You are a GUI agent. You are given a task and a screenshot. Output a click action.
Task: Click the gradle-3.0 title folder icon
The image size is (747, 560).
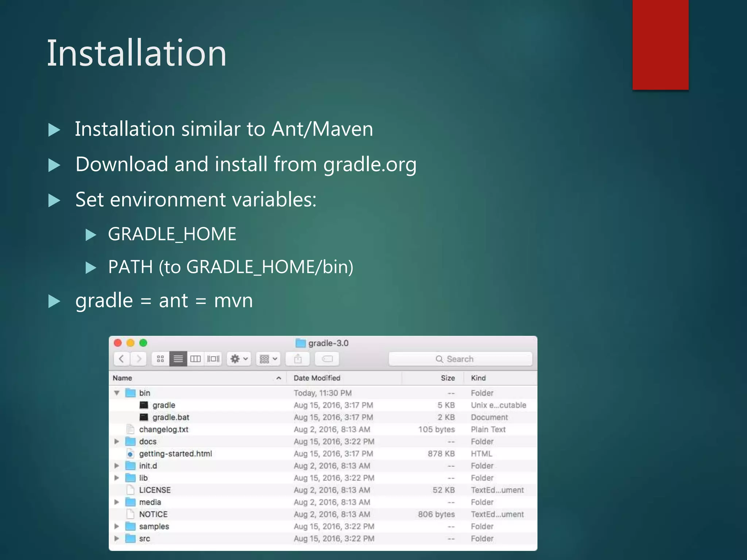(301, 343)
